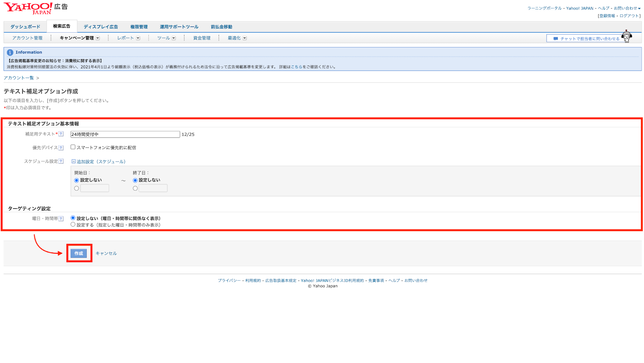Switch to 検索広告 tab

(x=62, y=26)
